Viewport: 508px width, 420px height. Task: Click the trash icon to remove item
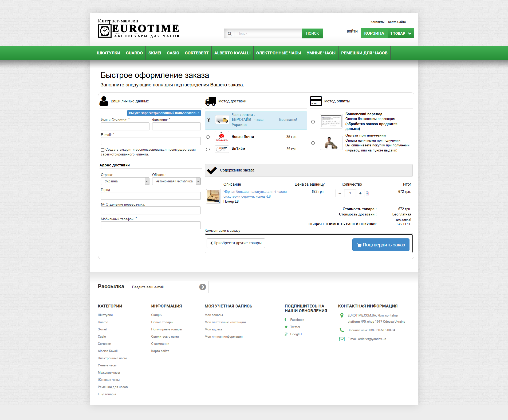click(x=367, y=193)
